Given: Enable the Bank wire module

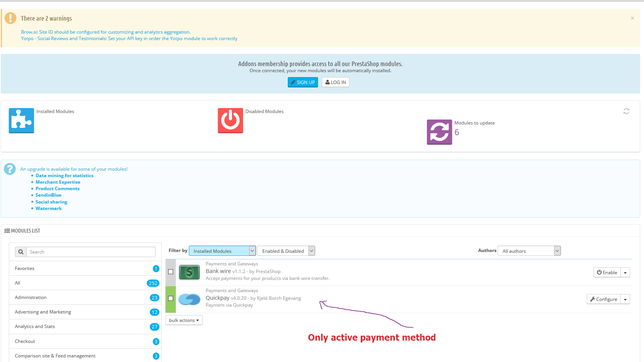Looking at the screenshot, I should [x=607, y=273].
